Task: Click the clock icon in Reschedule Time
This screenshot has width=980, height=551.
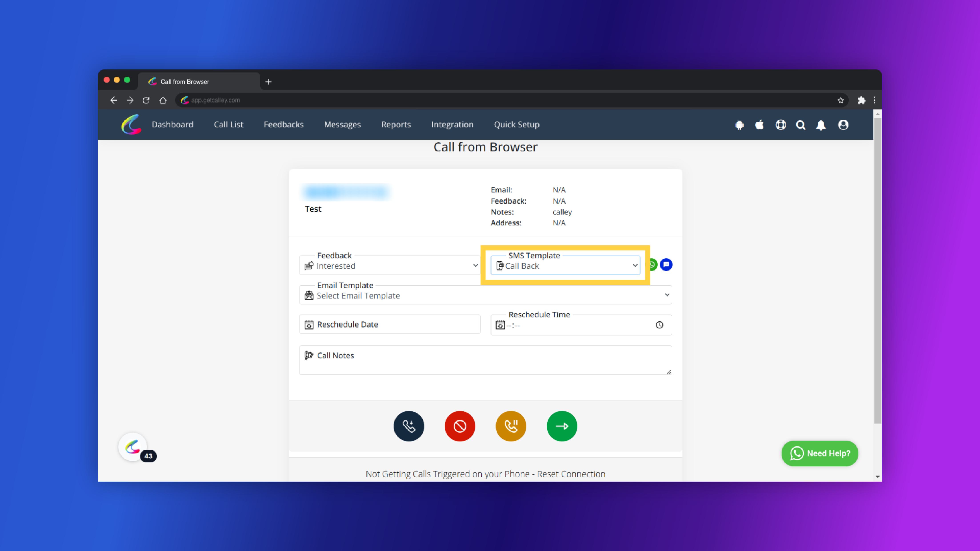Action: tap(659, 325)
